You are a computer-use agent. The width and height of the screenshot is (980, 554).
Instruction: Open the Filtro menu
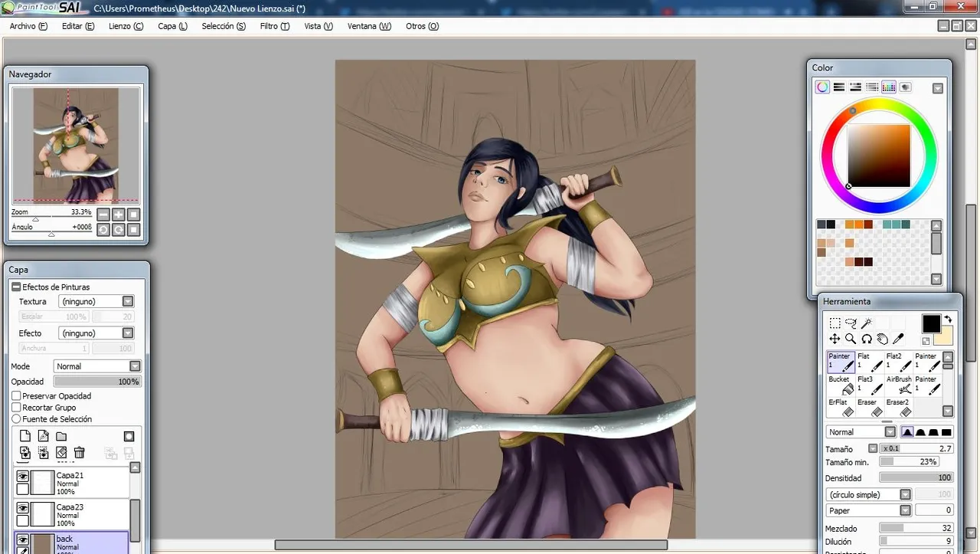(x=275, y=26)
